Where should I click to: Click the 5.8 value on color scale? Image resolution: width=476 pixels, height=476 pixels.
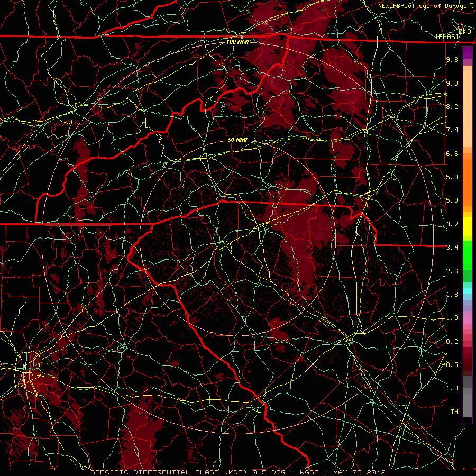click(x=452, y=177)
